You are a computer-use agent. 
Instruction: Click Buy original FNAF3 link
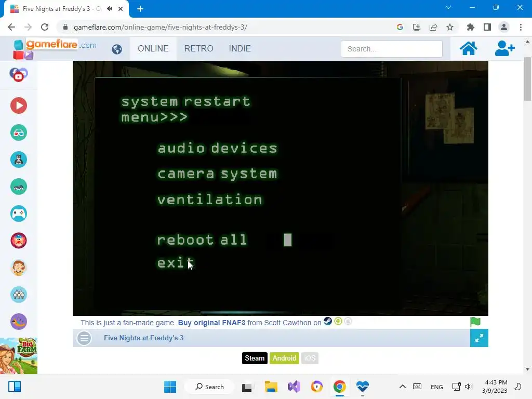tap(212, 323)
